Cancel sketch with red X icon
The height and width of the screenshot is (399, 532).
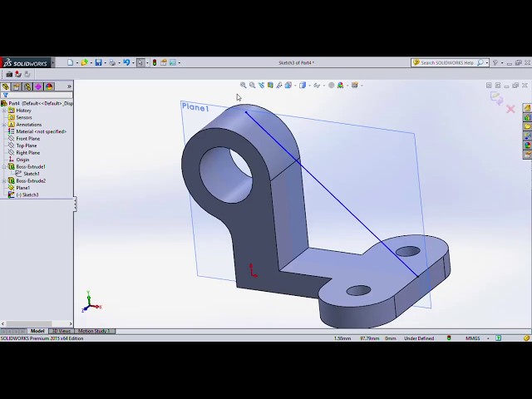pyautogui.click(x=510, y=109)
